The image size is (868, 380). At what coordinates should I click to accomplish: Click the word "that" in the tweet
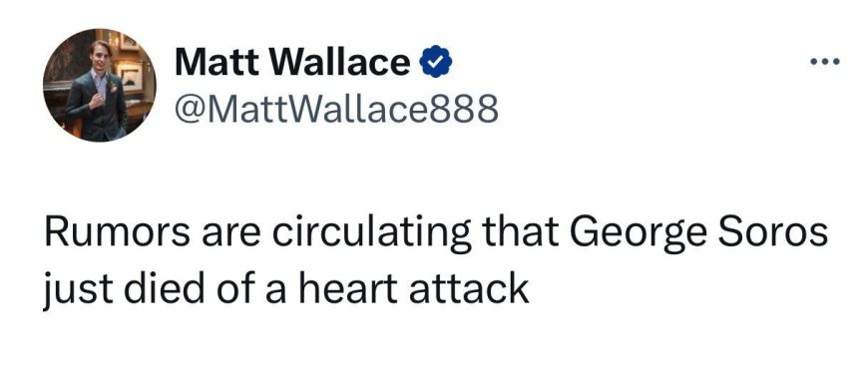(522, 233)
